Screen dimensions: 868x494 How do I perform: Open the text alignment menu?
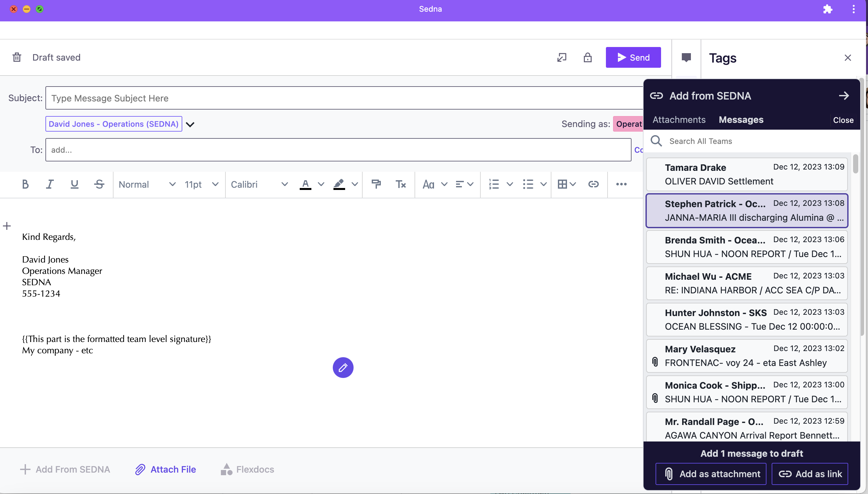click(464, 184)
